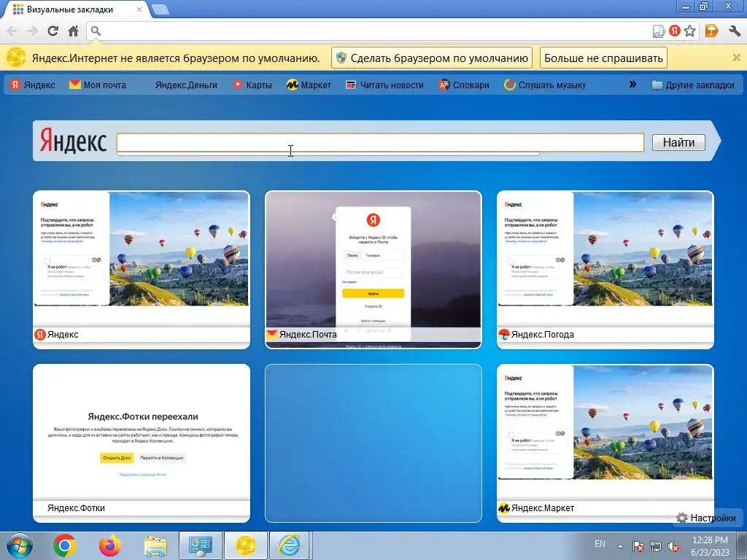Click the EN language indicator

coord(600,544)
